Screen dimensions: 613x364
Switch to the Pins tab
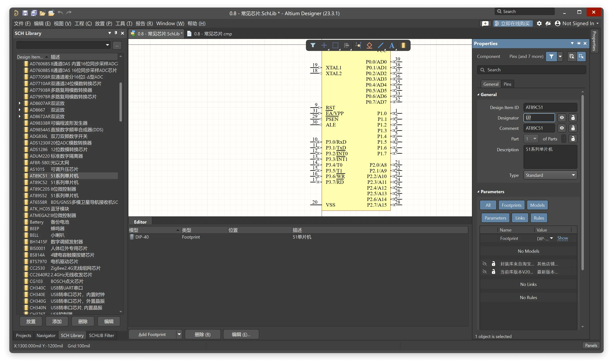point(507,84)
